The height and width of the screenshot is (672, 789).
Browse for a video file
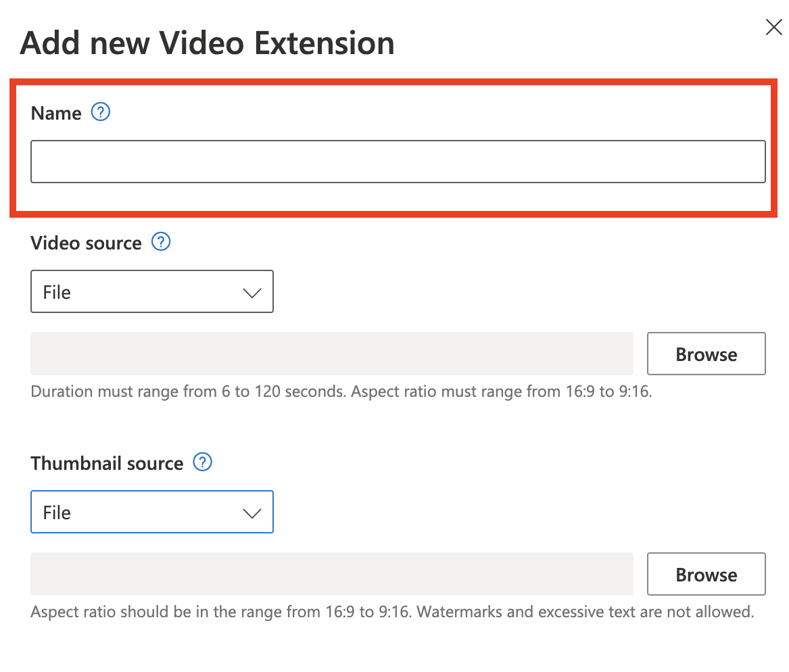point(706,354)
